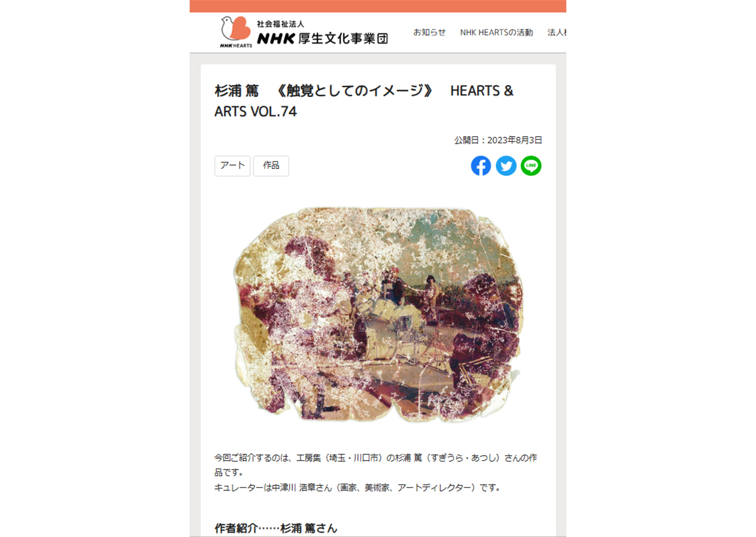Click the NHK厚生文化事業団 site title
Image resolution: width=756 pixels, height=537 pixels.
[x=322, y=38]
